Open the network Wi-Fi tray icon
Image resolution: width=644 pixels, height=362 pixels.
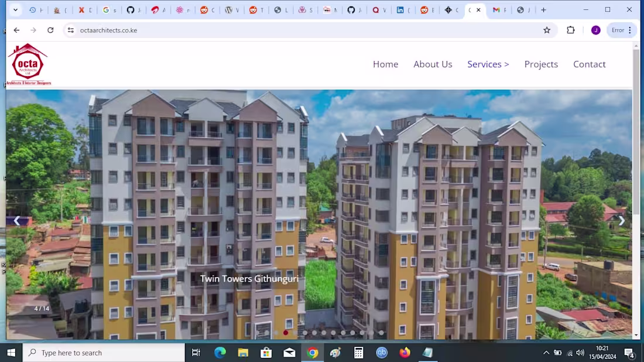pyautogui.click(x=569, y=353)
